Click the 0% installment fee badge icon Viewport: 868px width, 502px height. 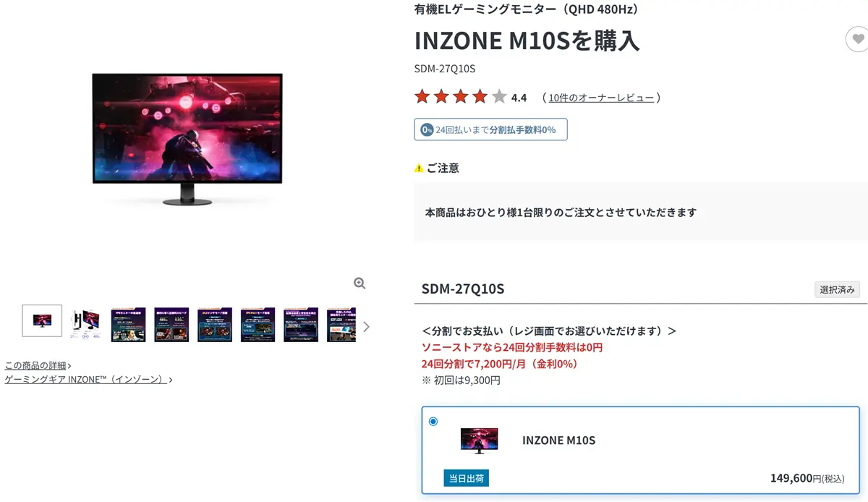(427, 129)
